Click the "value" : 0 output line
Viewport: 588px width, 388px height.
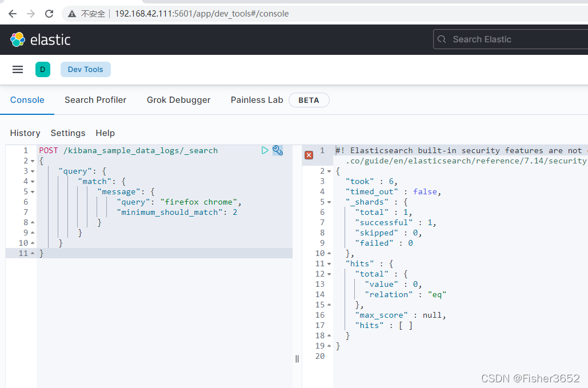tap(393, 285)
